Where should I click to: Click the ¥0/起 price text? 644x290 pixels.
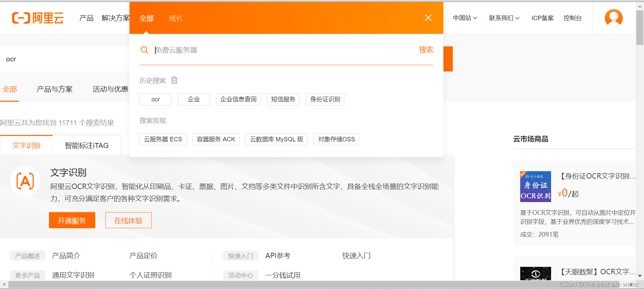tap(568, 193)
